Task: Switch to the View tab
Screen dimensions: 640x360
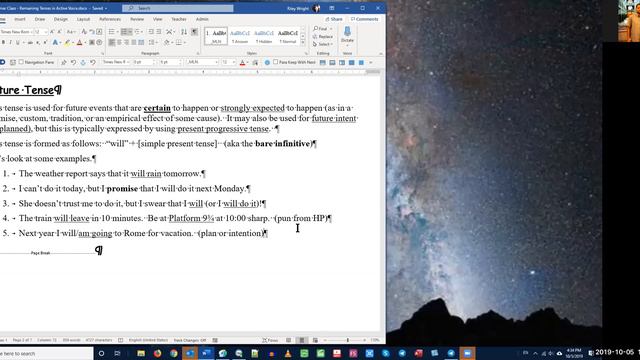Action: 158,19
